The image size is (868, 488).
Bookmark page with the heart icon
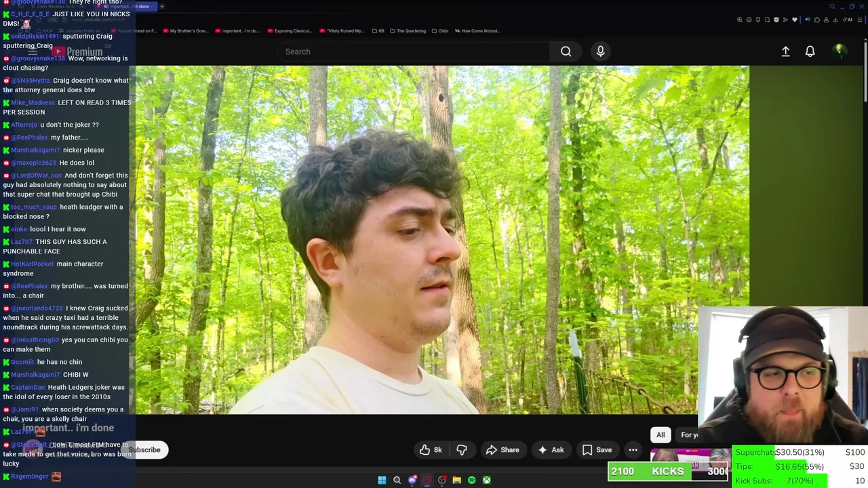click(795, 20)
